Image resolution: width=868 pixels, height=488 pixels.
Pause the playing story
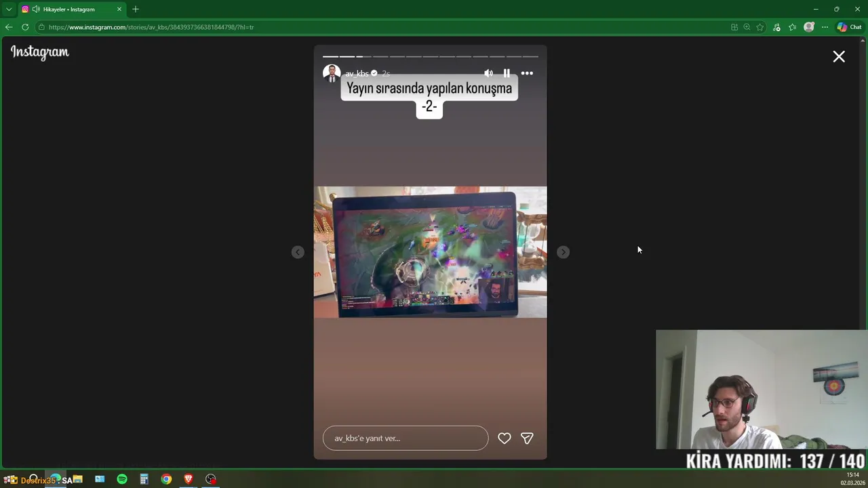[507, 73]
